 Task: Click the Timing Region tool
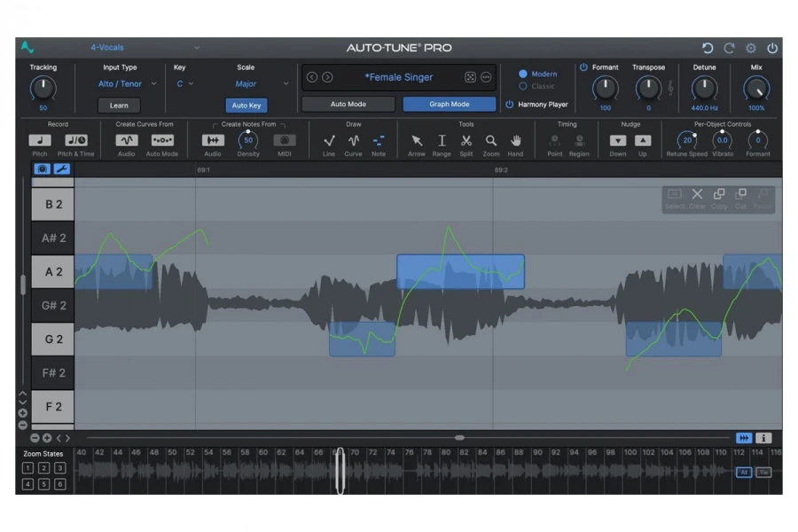(x=579, y=140)
